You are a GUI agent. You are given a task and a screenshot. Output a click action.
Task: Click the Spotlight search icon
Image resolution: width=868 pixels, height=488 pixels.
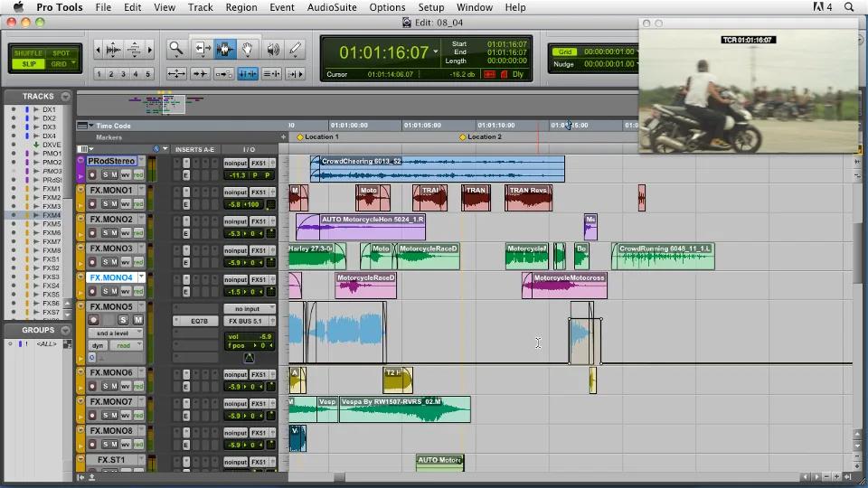pos(849,7)
